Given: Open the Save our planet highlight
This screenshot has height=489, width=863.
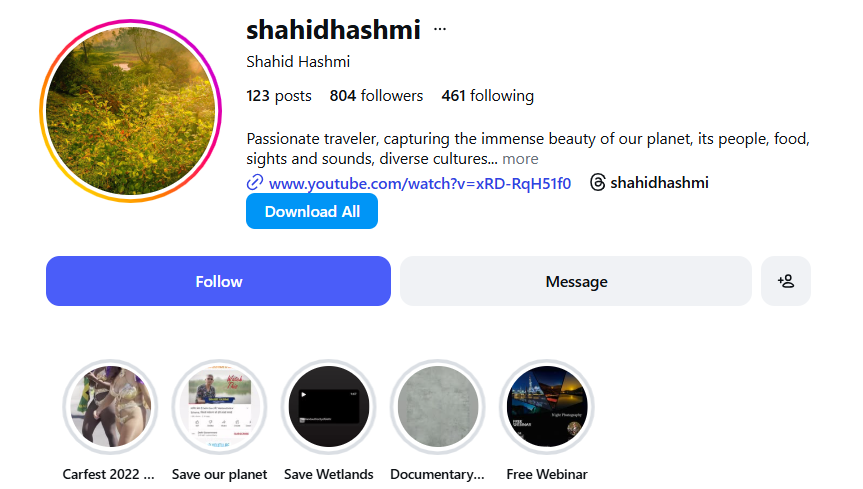Looking at the screenshot, I should (219, 406).
